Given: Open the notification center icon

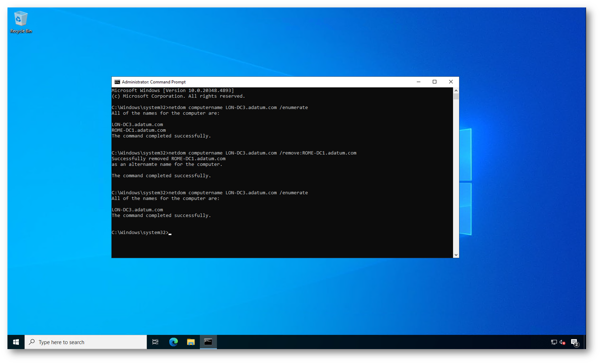Looking at the screenshot, I should click(x=574, y=342).
